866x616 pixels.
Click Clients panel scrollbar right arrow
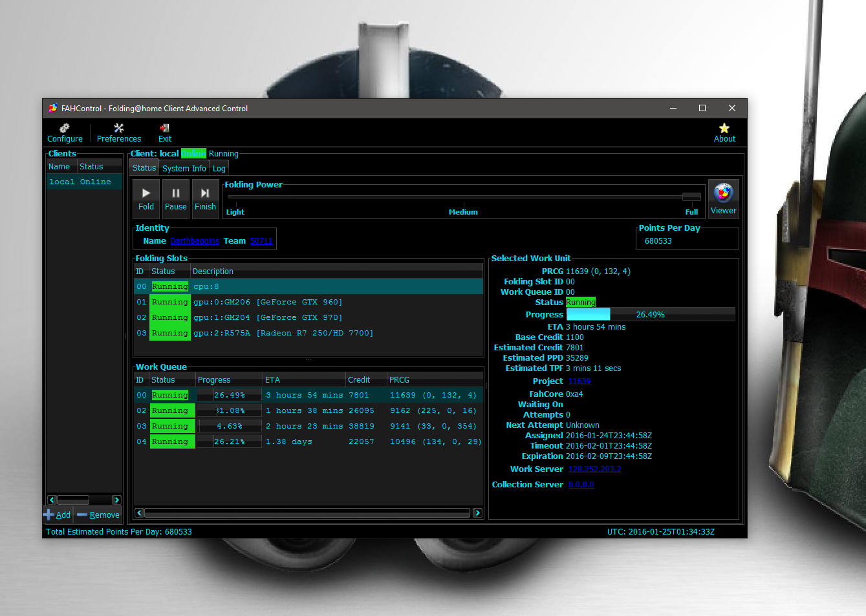click(116, 500)
